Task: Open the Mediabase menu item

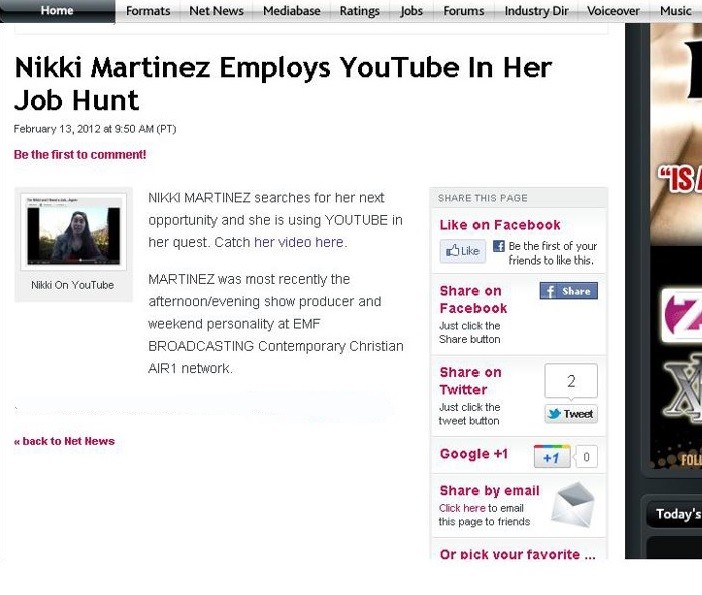Action: coord(292,11)
